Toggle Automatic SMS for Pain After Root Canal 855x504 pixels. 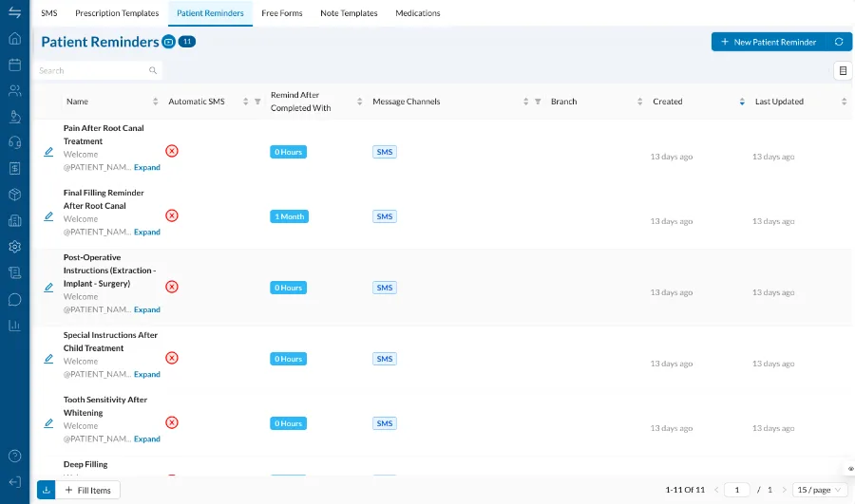pos(172,151)
